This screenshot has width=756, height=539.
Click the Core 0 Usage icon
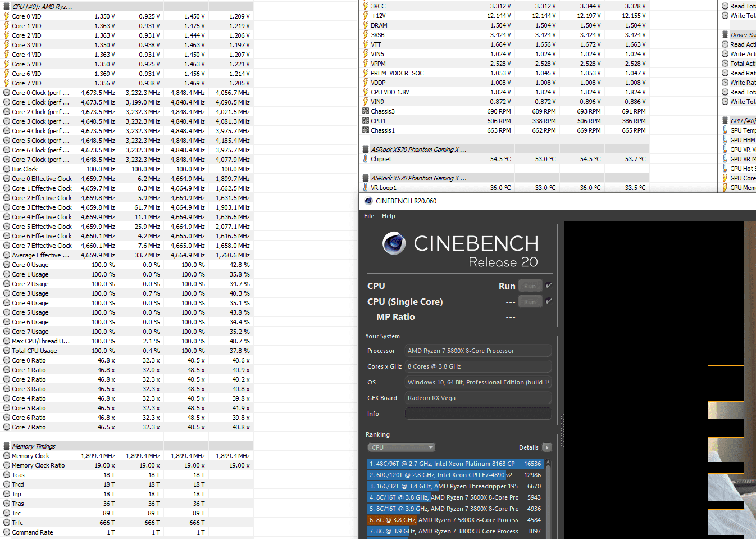click(7, 265)
